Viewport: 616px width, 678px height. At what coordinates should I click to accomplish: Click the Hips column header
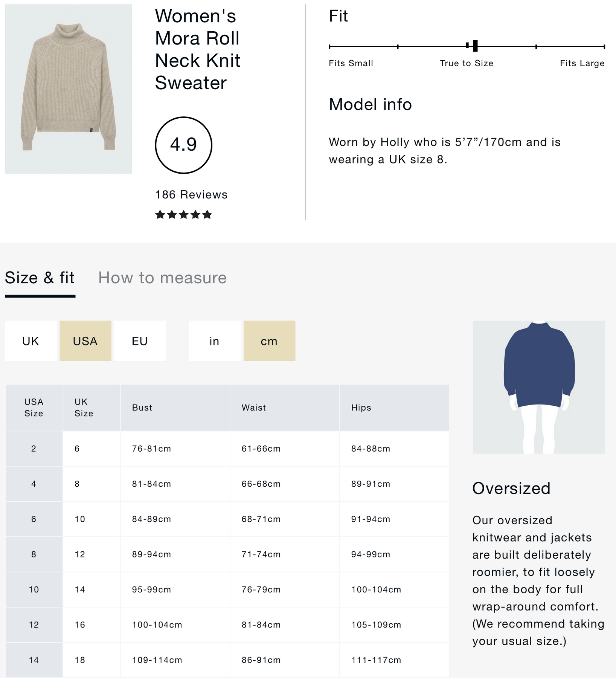tap(361, 408)
